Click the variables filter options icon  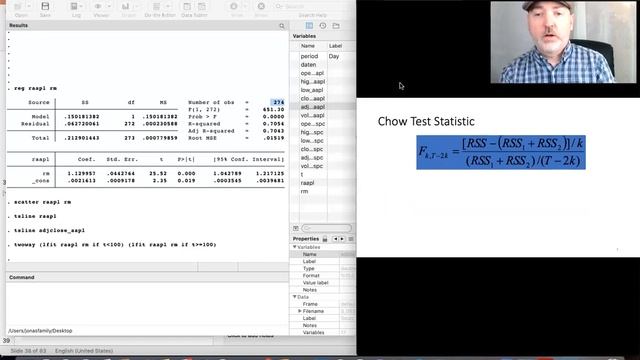pyautogui.click(x=296, y=228)
